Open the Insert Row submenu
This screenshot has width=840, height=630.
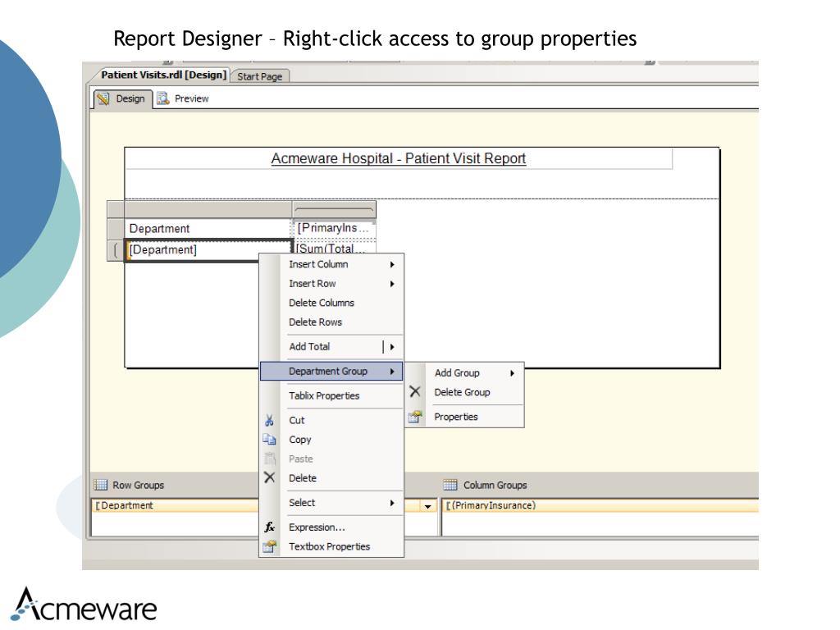point(331,284)
